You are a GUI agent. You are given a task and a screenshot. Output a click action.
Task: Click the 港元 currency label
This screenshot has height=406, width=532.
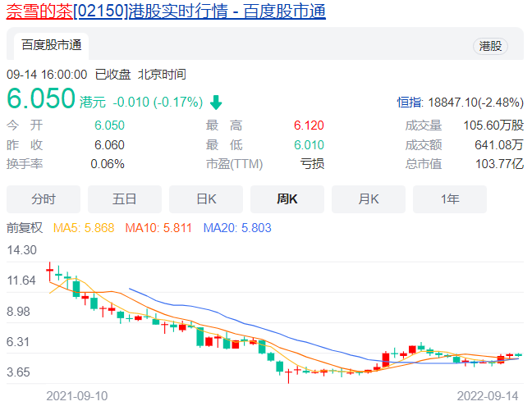click(92, 102)
